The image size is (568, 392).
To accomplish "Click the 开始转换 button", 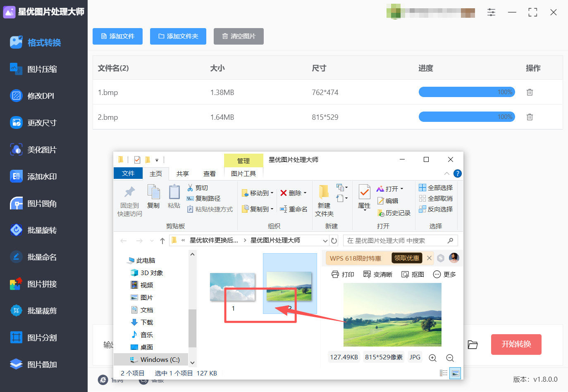I will (516, 344).
